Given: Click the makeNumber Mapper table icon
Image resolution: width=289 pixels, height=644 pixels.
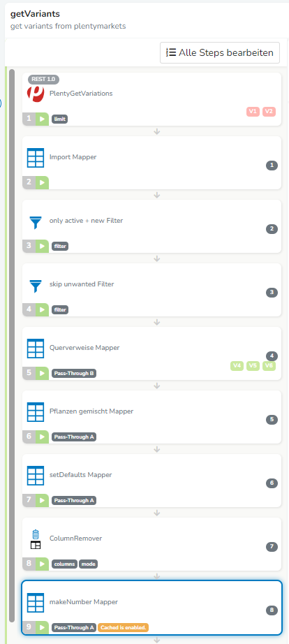Looking at the screenshot, I should point(36,603).
